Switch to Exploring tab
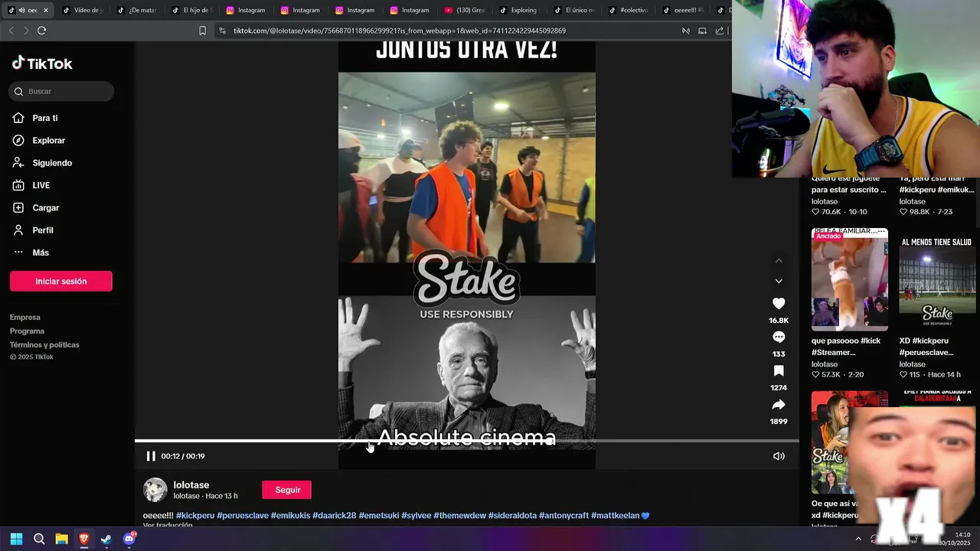 pos(519,10)
